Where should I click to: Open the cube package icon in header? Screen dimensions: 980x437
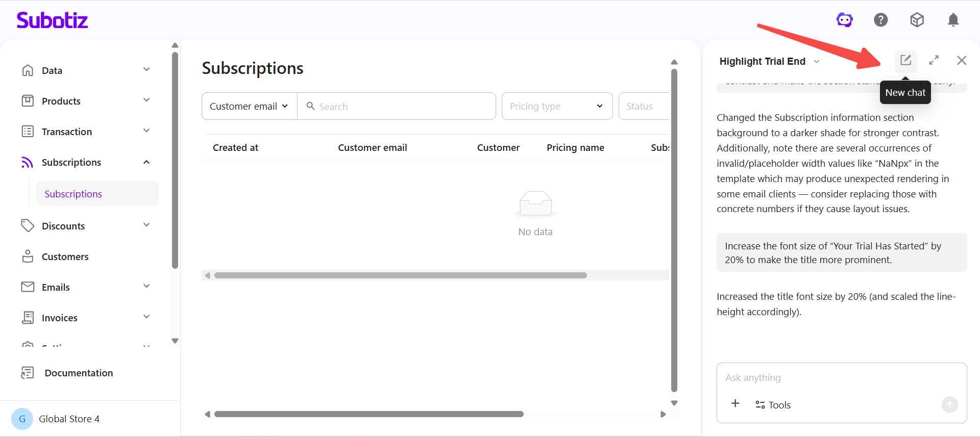tap(917, 20)
